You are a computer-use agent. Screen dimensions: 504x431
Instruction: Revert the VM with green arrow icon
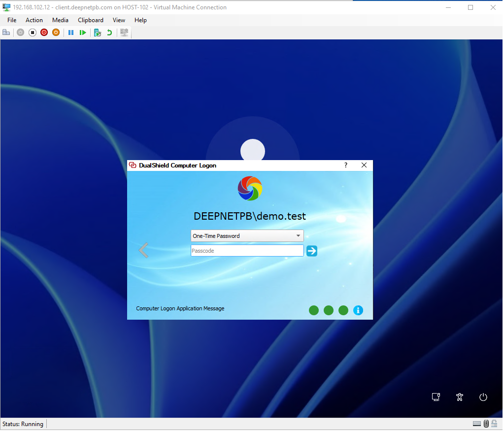109,33
